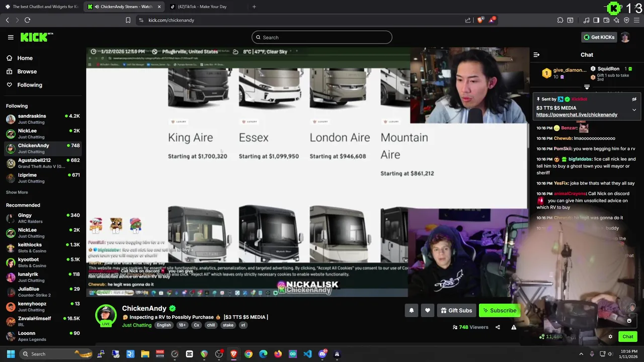Hide the pinned powerchat message

634,99
